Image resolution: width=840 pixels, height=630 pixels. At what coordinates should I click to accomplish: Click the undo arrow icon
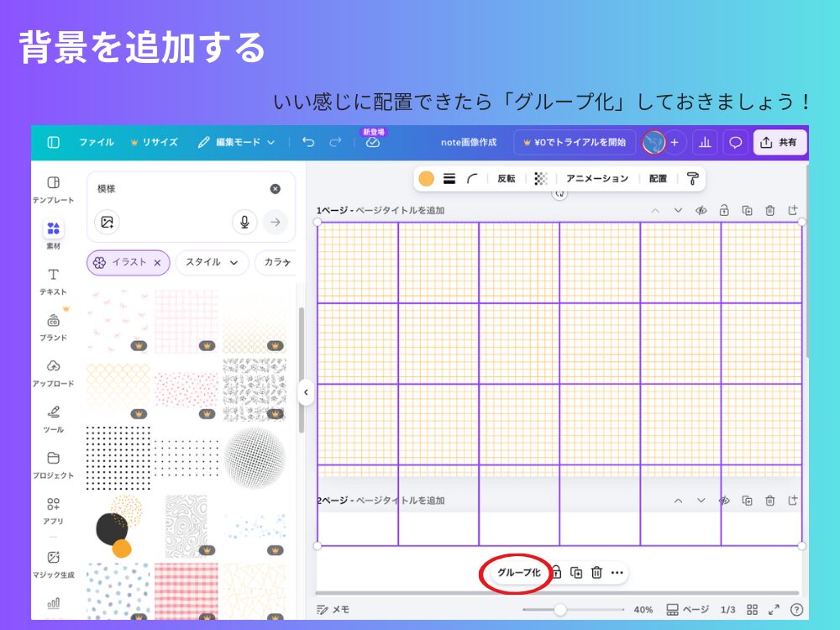(x=308, y=142)
